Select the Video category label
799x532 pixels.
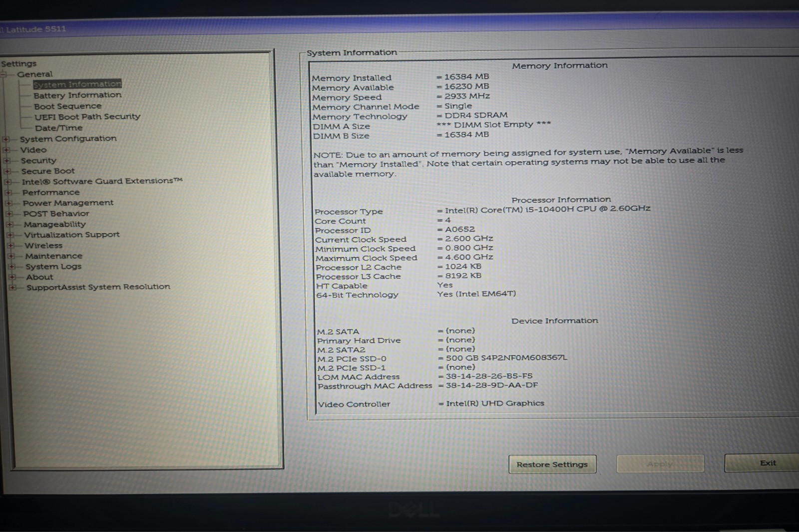pos(33,150)
